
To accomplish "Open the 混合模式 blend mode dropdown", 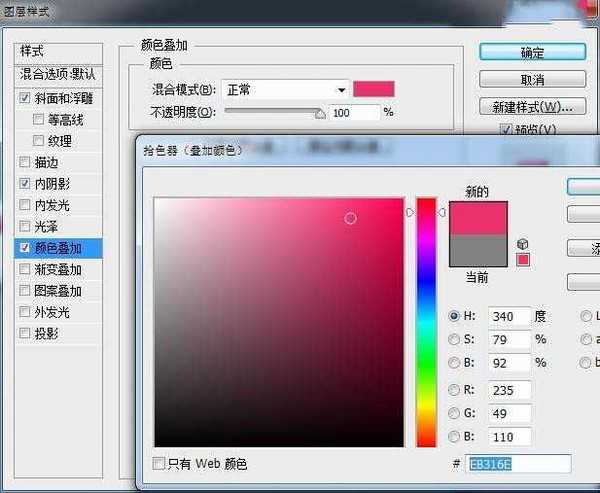I will pos(285,90).
